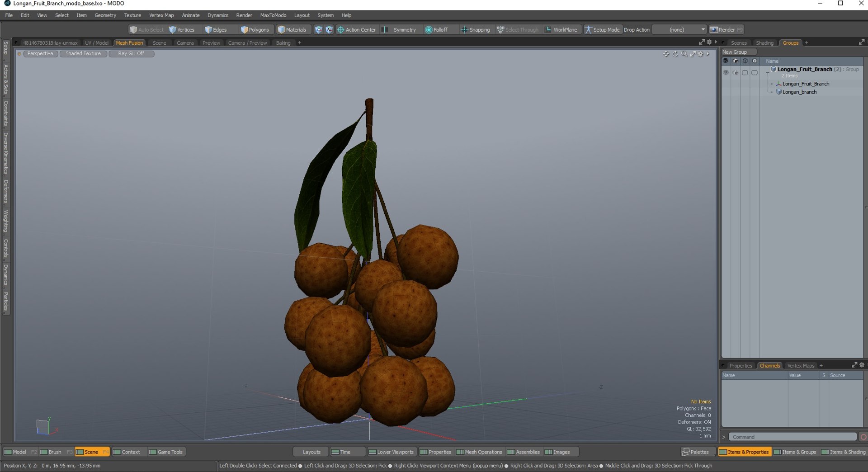
Task: Click the WorkPlane toolbar item
Action: point(561,30)
